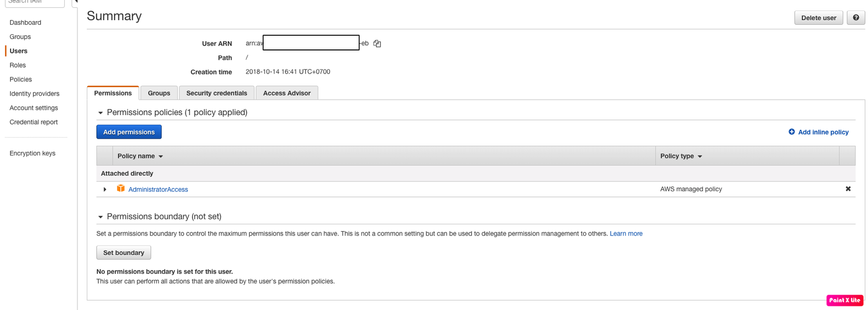Collapse the Permissions policies section
The image size is (868, 310).
(x=100, y=113)
